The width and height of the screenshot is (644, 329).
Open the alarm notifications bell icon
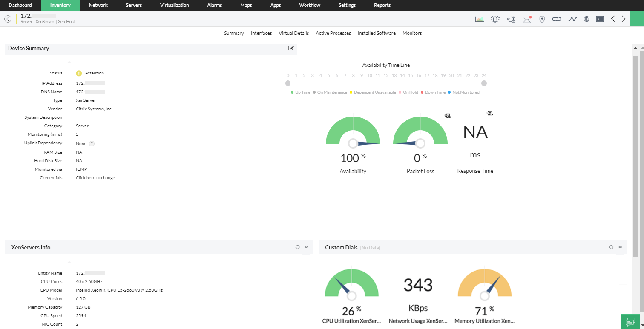[495, 19]
